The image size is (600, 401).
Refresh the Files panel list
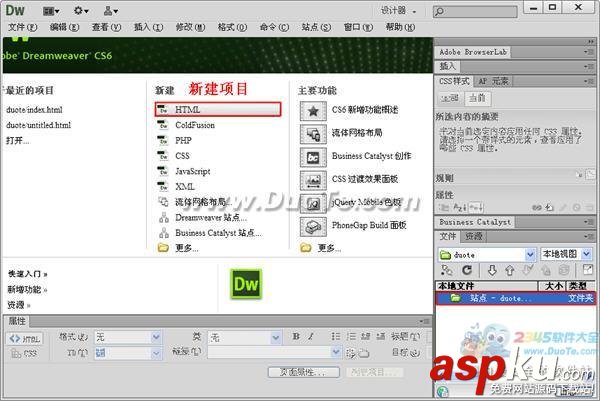[466, 271]
